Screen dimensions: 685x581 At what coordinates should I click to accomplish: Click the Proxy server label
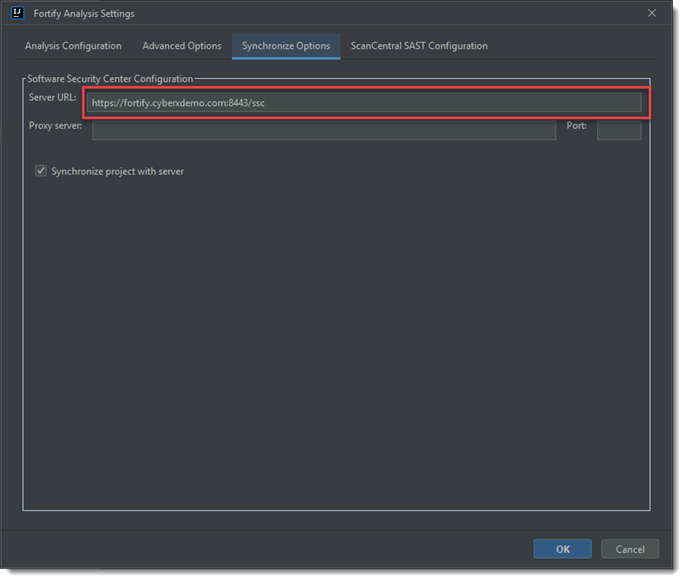55,126
